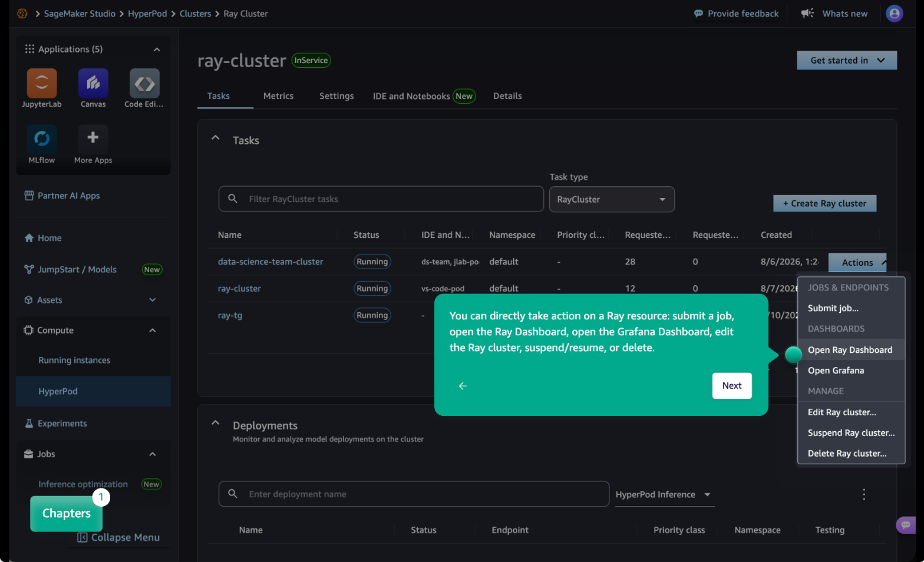Click the JumpStart models icon
Viewport: 924px width, 562px height.
[x=29, y=269]
